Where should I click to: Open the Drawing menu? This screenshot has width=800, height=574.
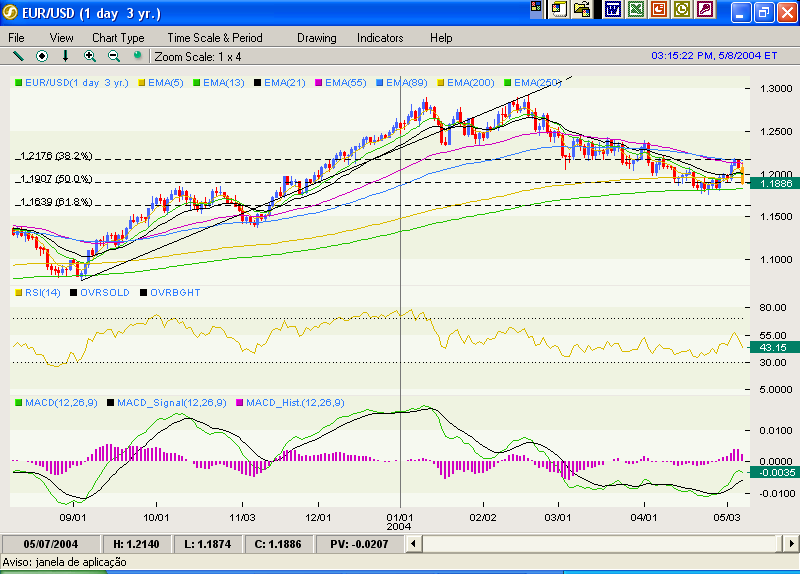point(316,38)
